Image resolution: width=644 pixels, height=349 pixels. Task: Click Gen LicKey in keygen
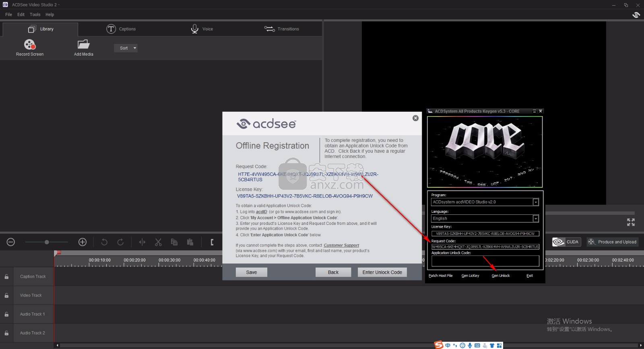click(x=470, y=276)
